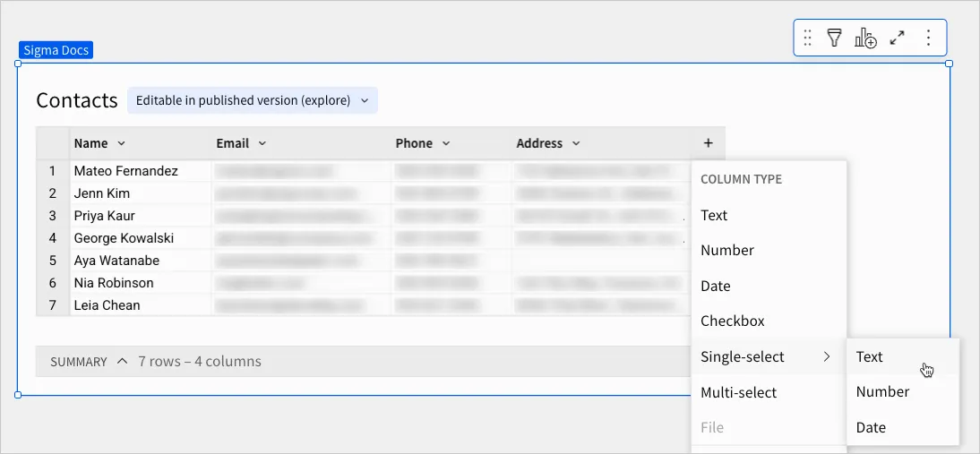Click the drag handle grip icon
Viewport: 980px width, 454px height.
pyautogui.click(x=807, y=38)
